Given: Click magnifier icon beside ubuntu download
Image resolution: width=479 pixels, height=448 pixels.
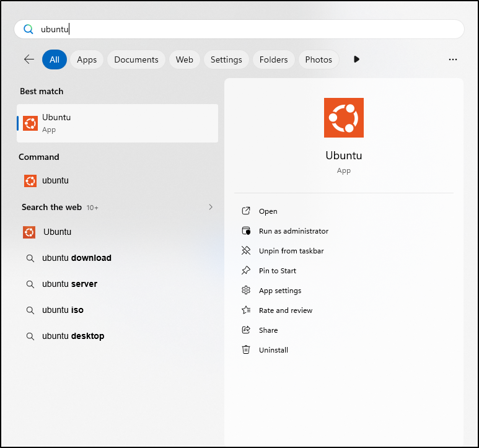Looking at the screenshot, I should pos(30,258).
